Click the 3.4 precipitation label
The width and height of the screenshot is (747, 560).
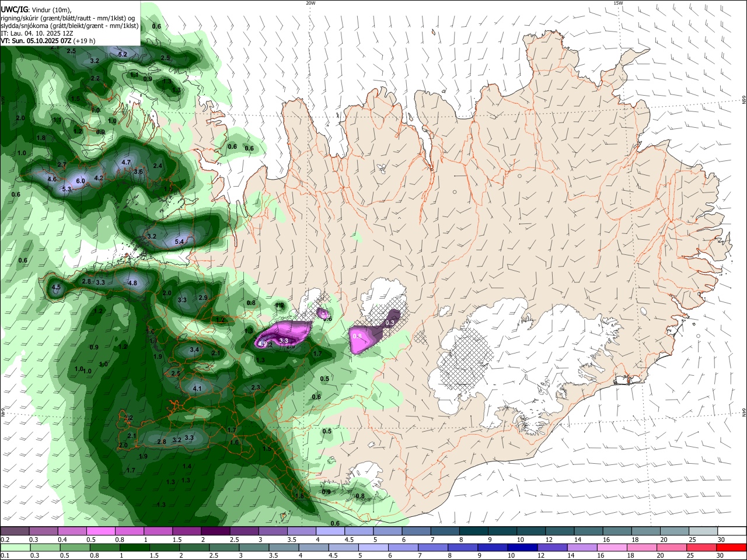tap(195, 350)
